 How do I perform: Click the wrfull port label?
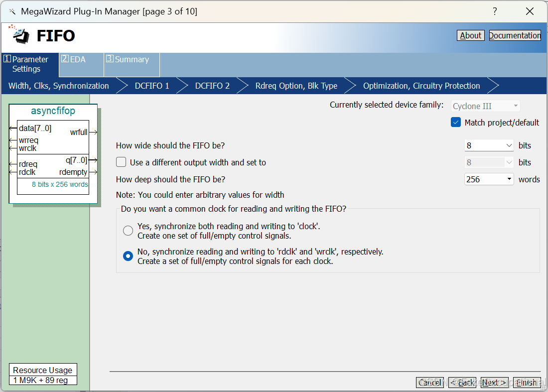click(x=79, y=132)
